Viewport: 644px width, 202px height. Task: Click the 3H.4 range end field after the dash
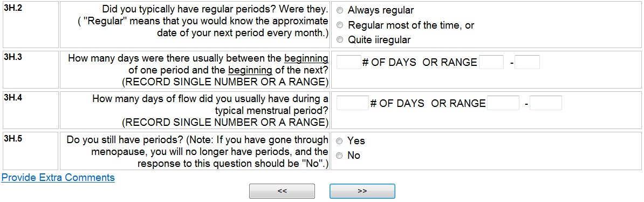click(x=546, y=103)
